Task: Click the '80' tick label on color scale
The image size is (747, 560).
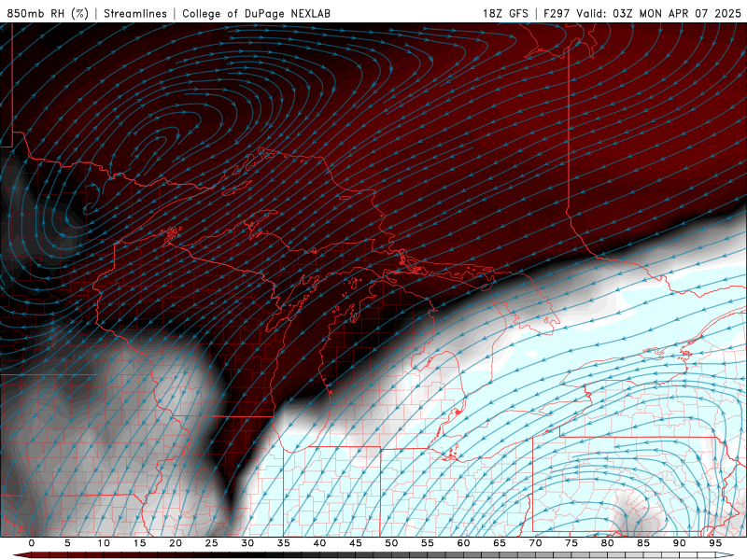Action: tap(607, 543)
